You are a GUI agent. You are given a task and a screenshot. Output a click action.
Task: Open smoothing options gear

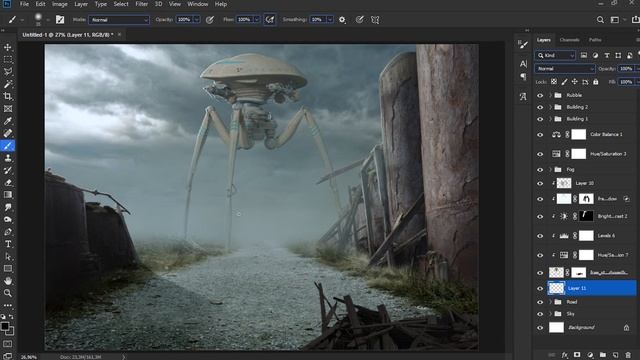tap(342, 20)
